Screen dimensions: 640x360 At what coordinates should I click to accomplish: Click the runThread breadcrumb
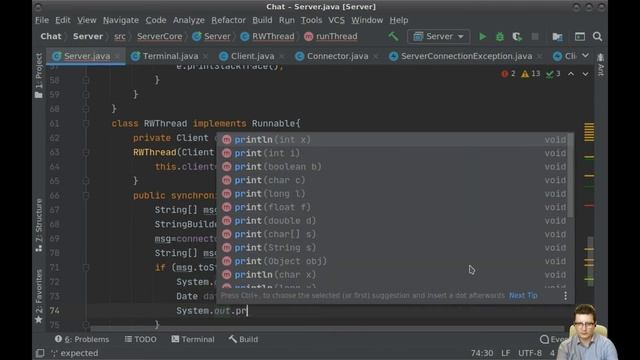[331, 36]
